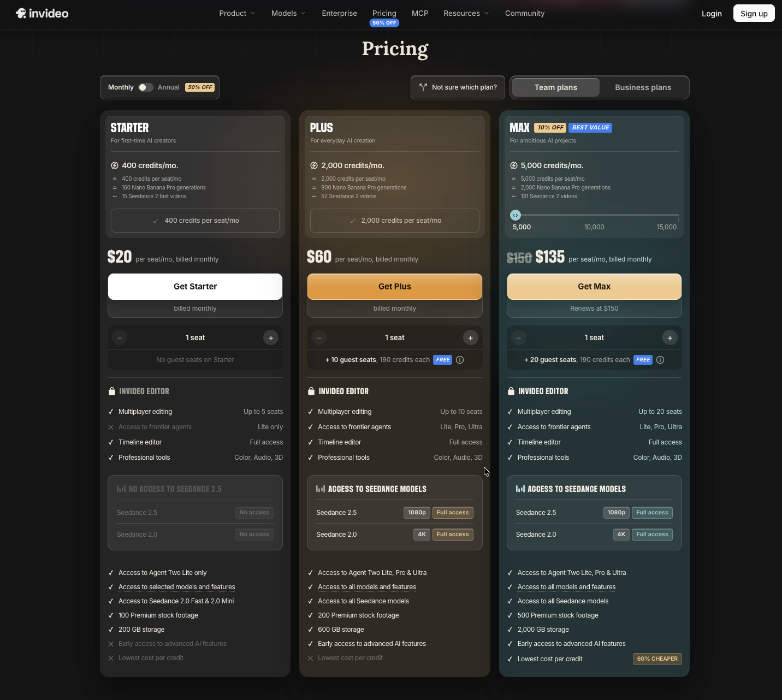Click the lock icon by Max INVIDEO EDITOR
782x700 pixels.
coord(511,391)
